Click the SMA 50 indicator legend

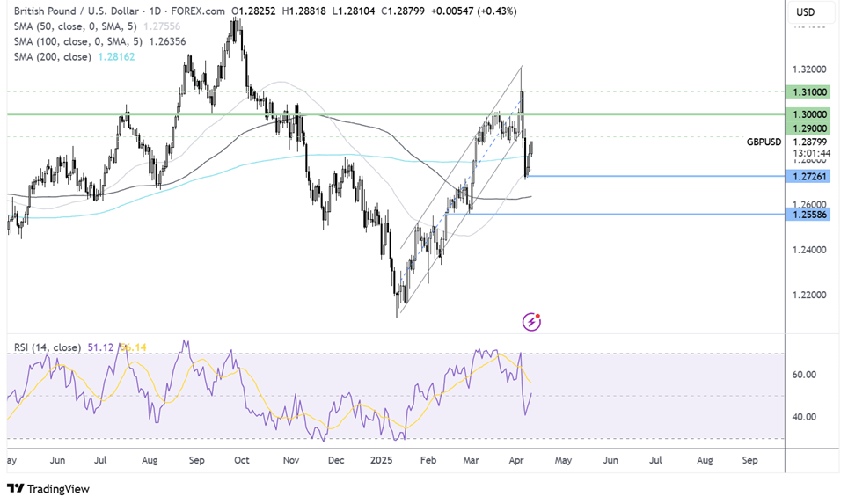pos(98,26)
